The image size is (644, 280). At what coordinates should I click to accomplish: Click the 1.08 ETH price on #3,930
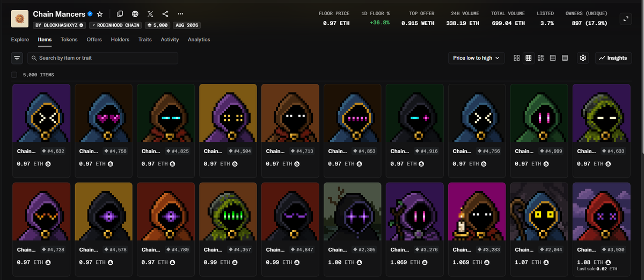590,262
